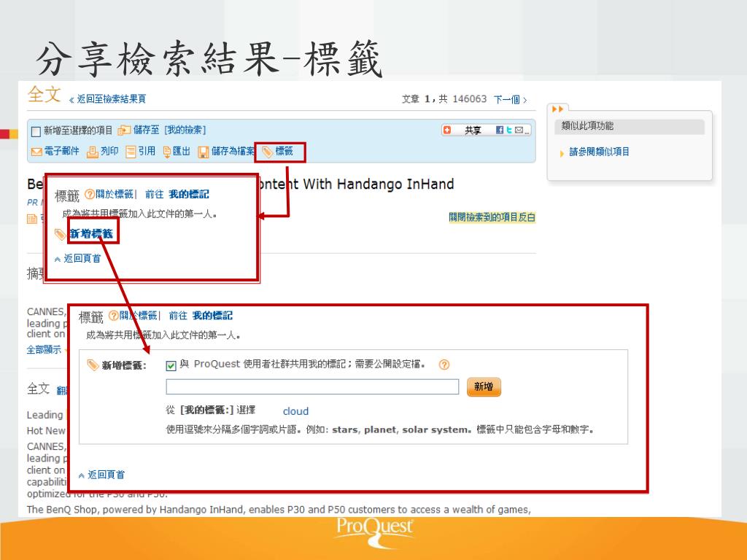Click tag icon beside 新增標籤 link

pyautogui.click(x=60, y=234)
